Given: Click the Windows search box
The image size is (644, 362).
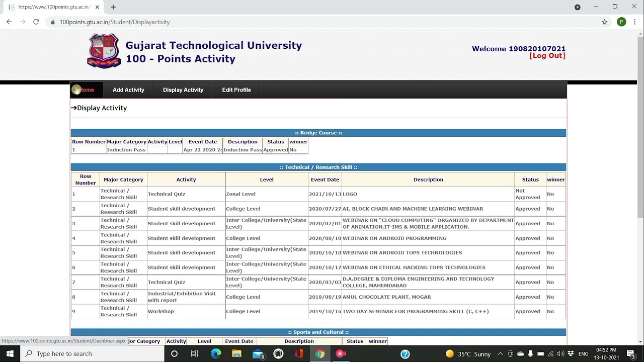Looking at the screenshot, I should (92, 353).
